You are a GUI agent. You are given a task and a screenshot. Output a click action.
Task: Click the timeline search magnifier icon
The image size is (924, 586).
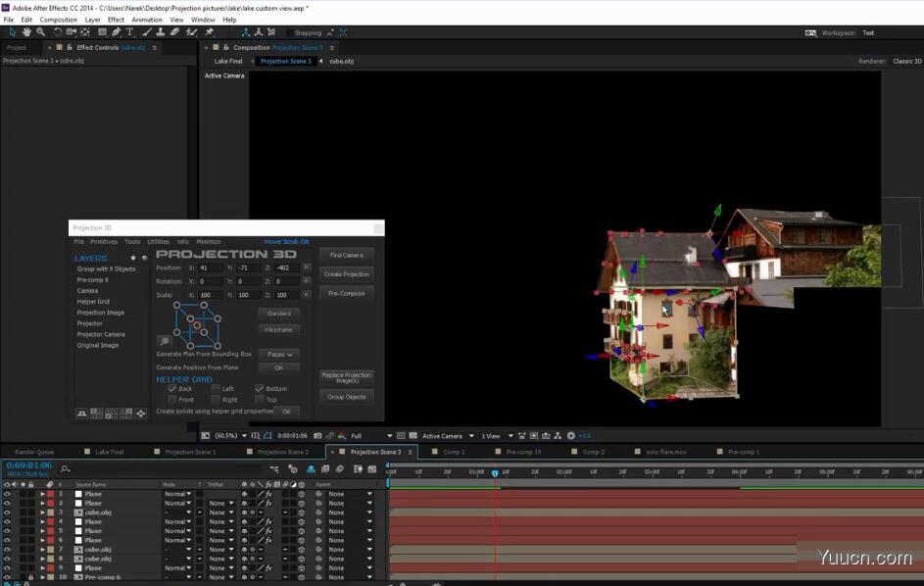(x=65, y=468)
